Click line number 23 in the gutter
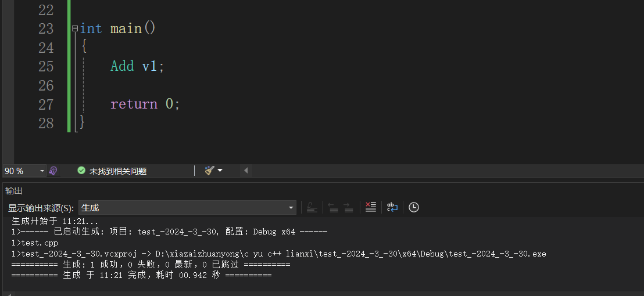 coord(46,28)
